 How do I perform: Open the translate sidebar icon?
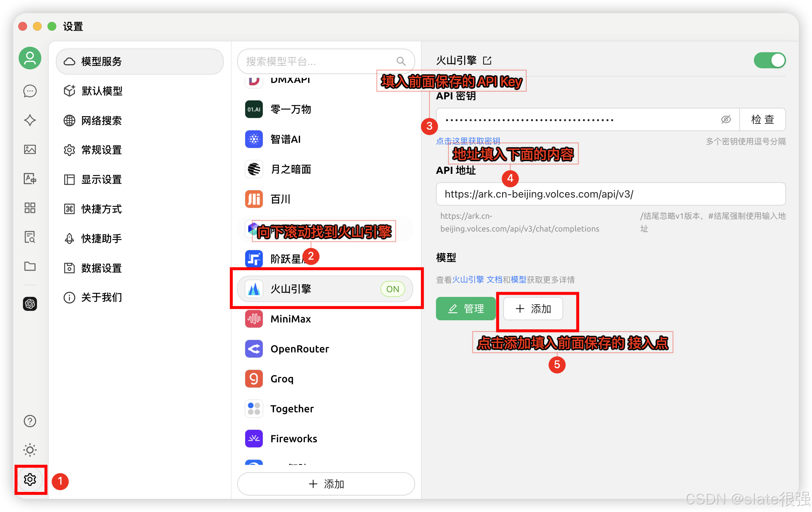click(30, 179)
